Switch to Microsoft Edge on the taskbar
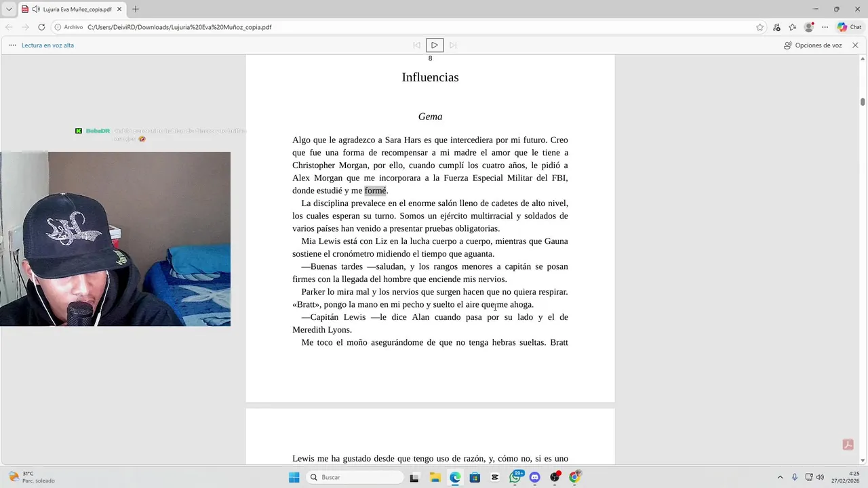This screenshot has width=868, height=488. [x=454, y=477]
